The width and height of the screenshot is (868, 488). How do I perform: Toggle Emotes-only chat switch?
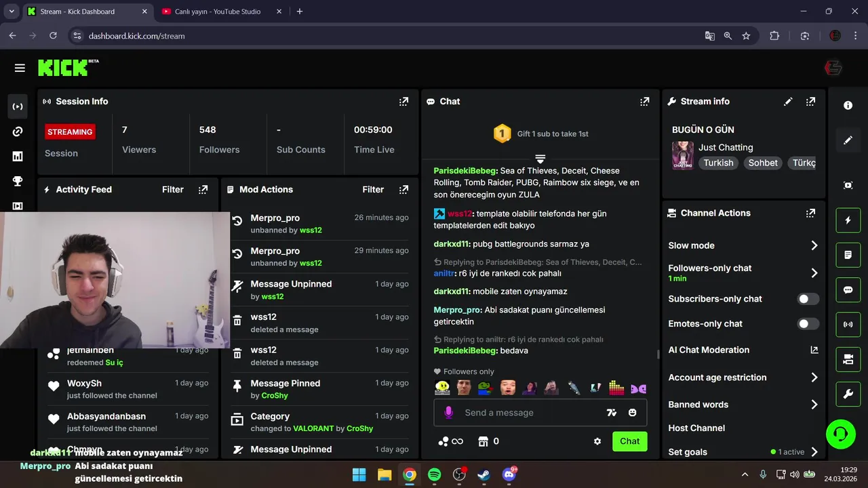coord(808,324)
